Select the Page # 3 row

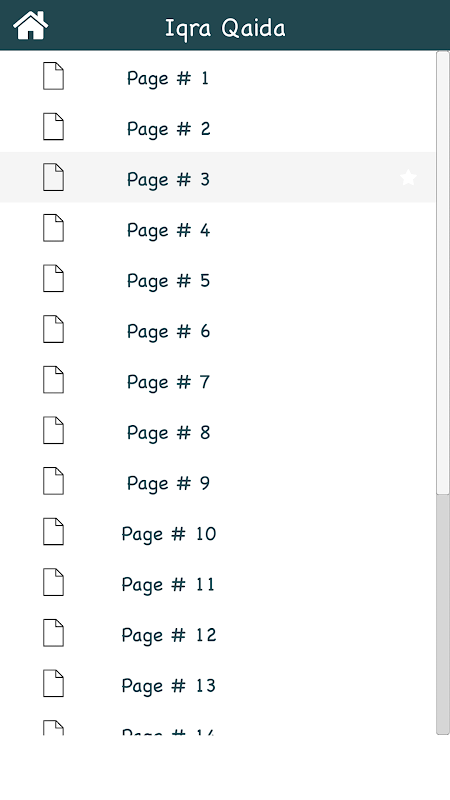pyautogui.click(x=218, y=177)
